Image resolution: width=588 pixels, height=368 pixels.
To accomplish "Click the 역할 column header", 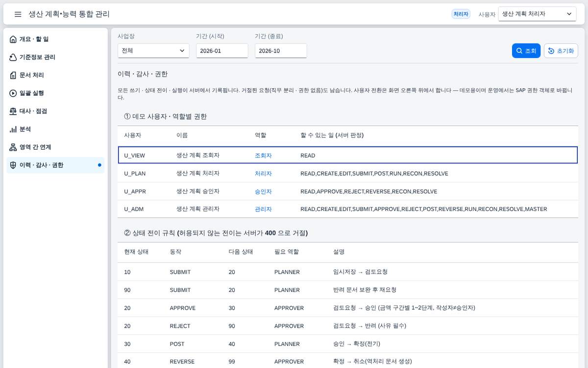I will coord(261,135).
